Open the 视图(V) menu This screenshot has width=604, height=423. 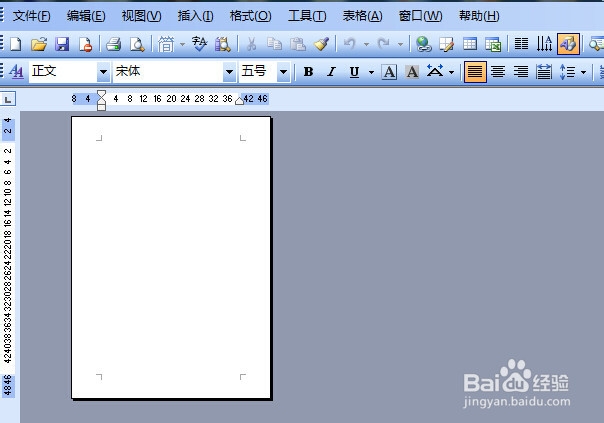[141, 16]
